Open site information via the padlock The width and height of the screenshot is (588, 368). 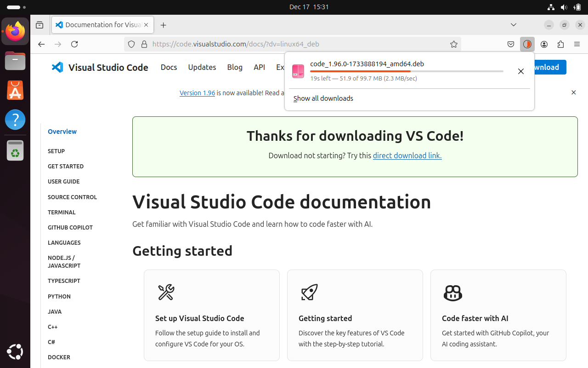pos(144,44)
